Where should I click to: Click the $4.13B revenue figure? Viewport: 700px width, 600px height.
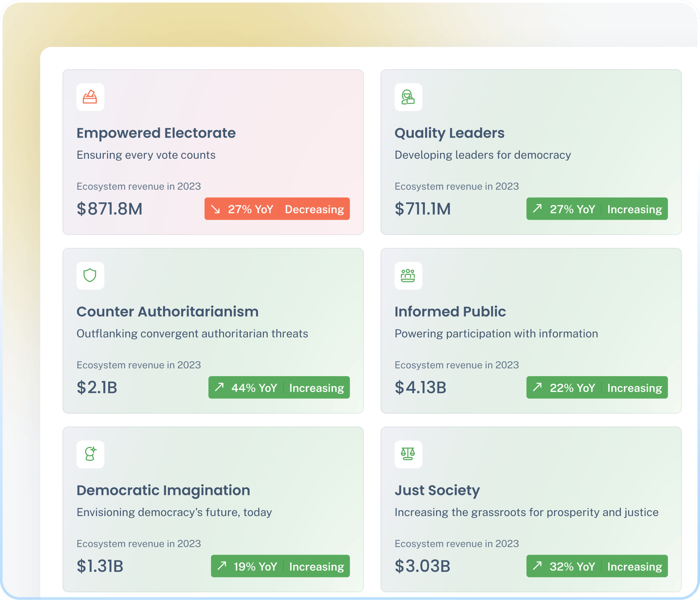(420, 388)
